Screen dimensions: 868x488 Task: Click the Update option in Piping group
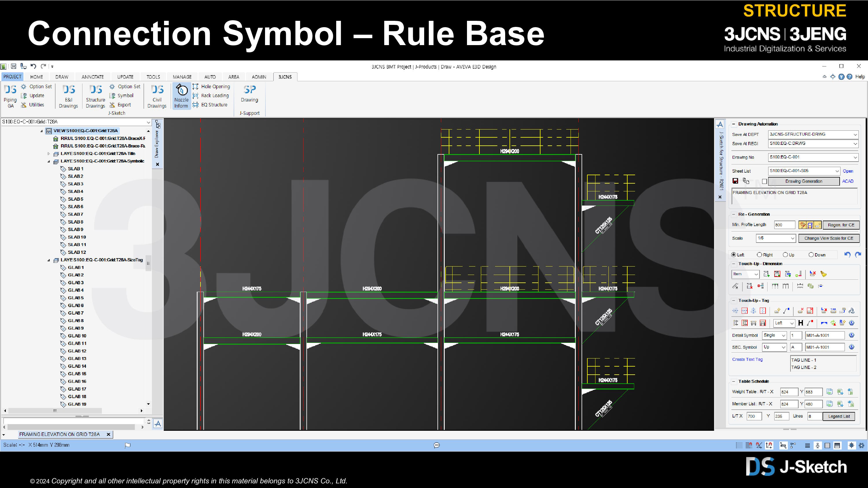pyautogui.click(x=32, y=96)
